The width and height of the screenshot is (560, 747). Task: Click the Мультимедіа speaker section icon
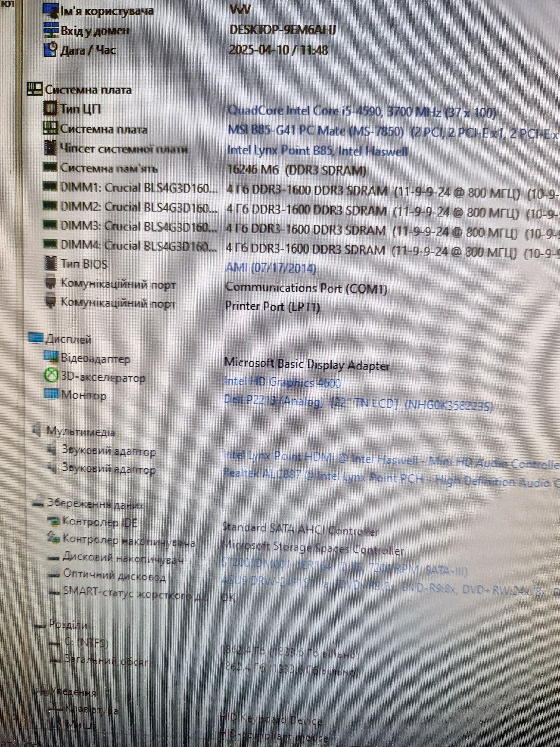[x=37, y=430]
